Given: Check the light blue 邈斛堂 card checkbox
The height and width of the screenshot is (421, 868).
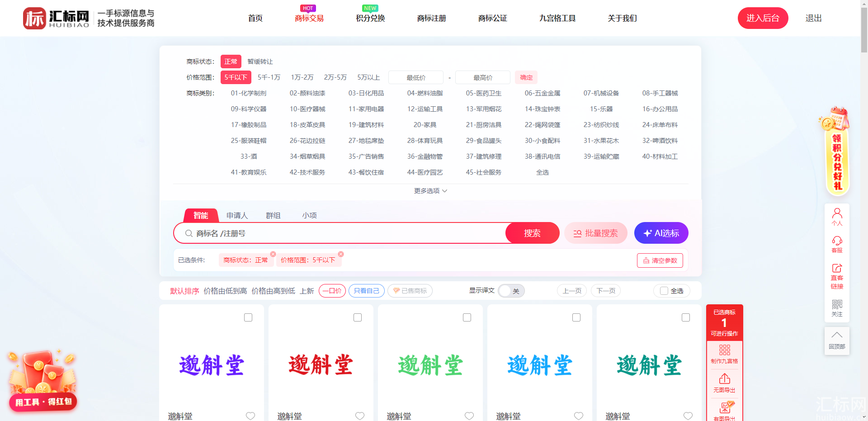Looking at the screenshot, I should pos(576,317).
